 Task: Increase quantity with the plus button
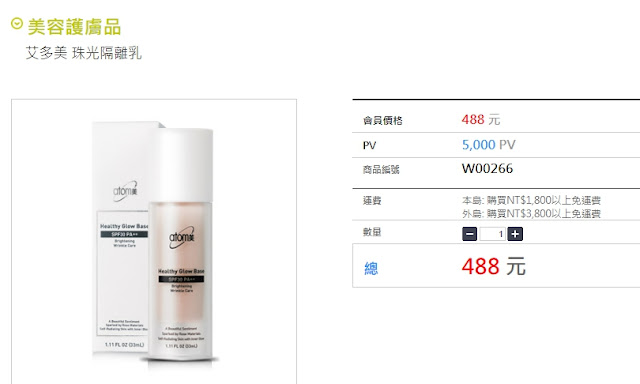tap(515, 234)
